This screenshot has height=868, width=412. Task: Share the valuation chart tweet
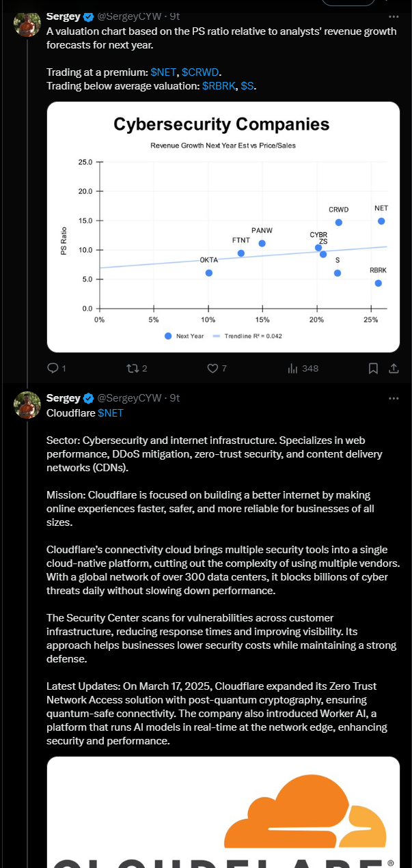tap(394, 368)
